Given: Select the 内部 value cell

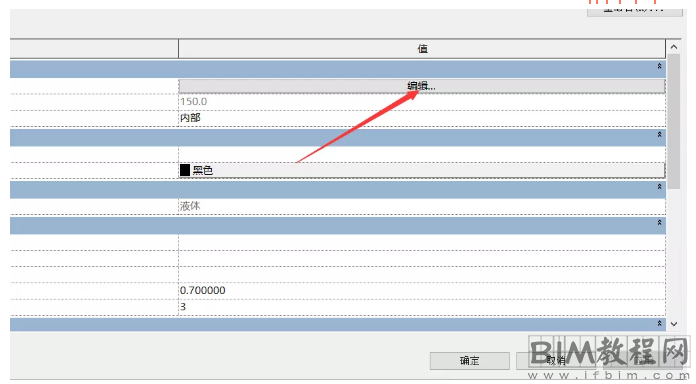Looking at the screenshot, I should (x=422, y=118).
